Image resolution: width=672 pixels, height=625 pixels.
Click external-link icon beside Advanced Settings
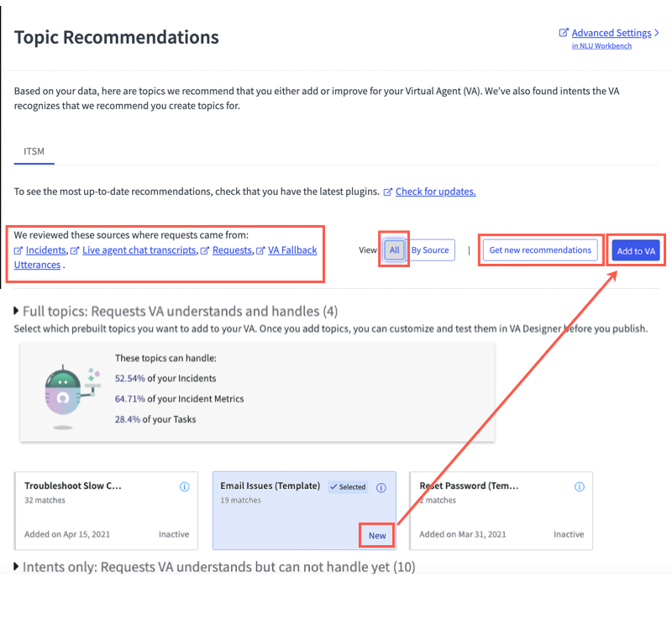[564, 33]
